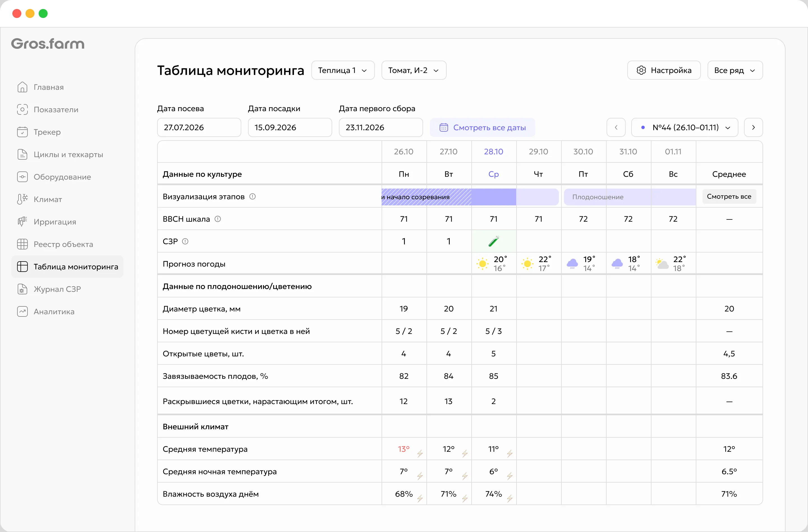Screen dimensions: 808x532
Task: Open the Аналитика section
Action: pyautogui.click(x=67, y=311)
